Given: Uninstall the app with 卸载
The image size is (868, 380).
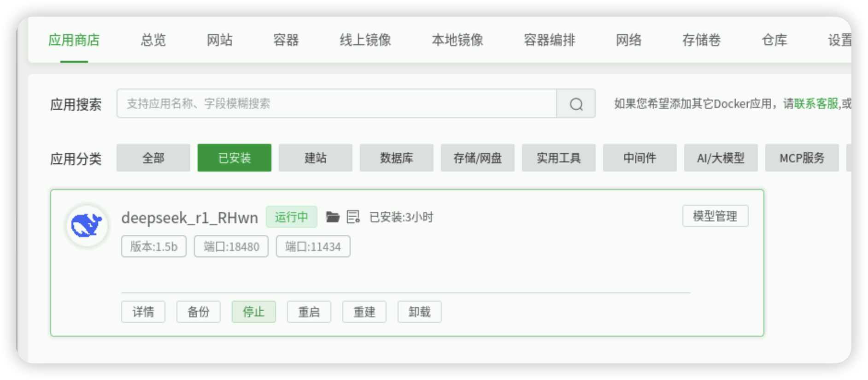Looking at the screenshot, I should point(420,312).
